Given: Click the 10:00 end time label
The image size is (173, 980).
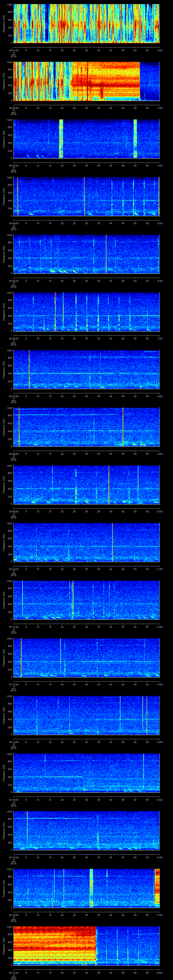Looking at the screenshot, I should click(x=159, y=512).
